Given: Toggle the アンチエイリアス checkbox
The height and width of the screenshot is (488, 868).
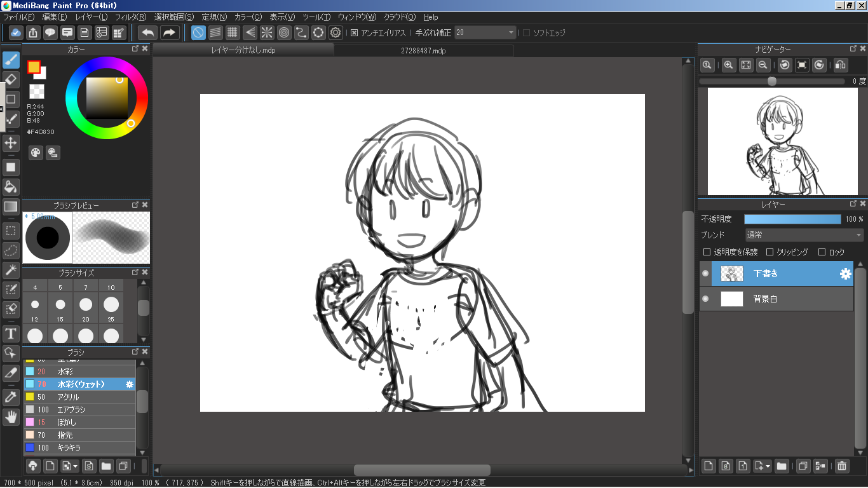Looking at the screenshot, I should click(355, 32).
